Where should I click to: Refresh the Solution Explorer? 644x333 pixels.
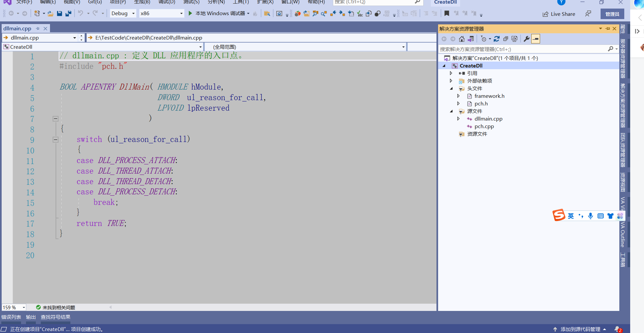[497, 39]
